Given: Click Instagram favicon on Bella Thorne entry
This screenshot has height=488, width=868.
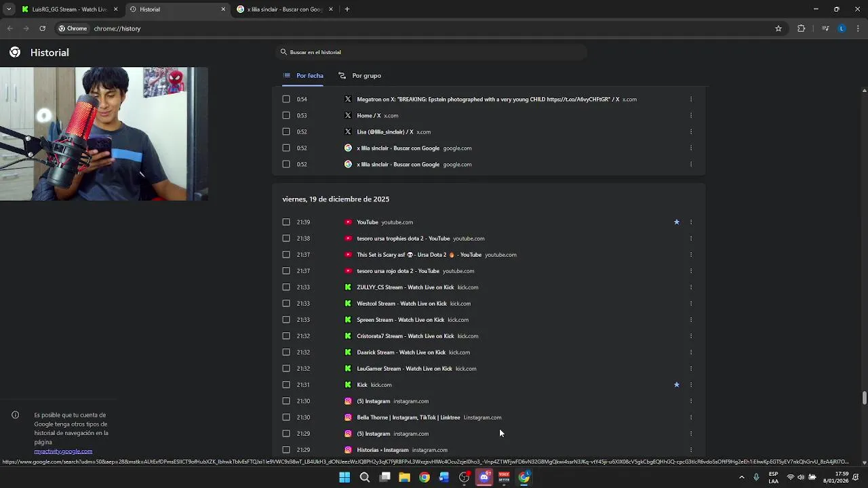Looking at the screenshot, I should pyautogui.click(x=348, y=417).
